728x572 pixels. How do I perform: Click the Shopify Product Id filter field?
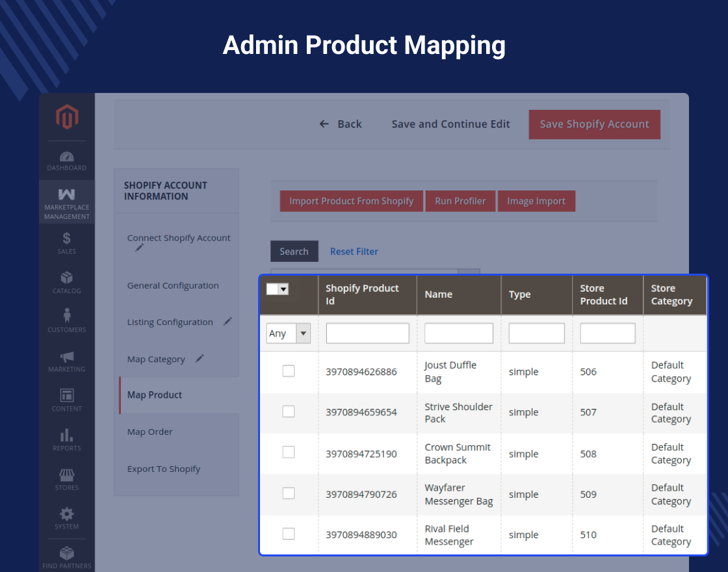pos(368,333)
